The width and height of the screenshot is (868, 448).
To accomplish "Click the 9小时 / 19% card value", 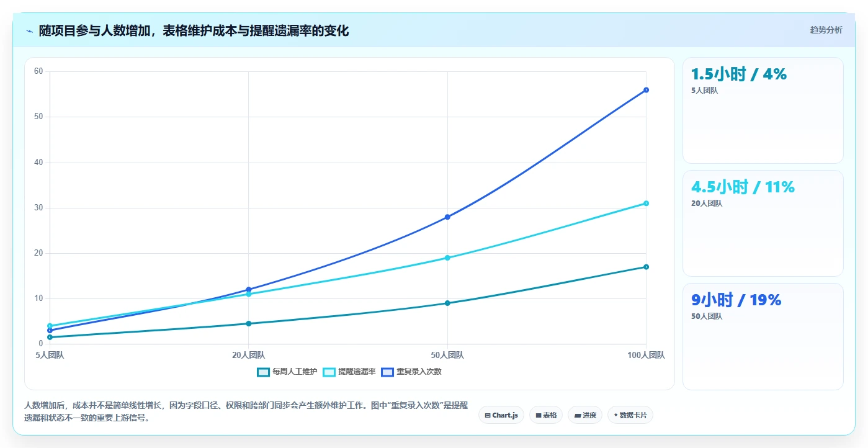I will 736,300.
